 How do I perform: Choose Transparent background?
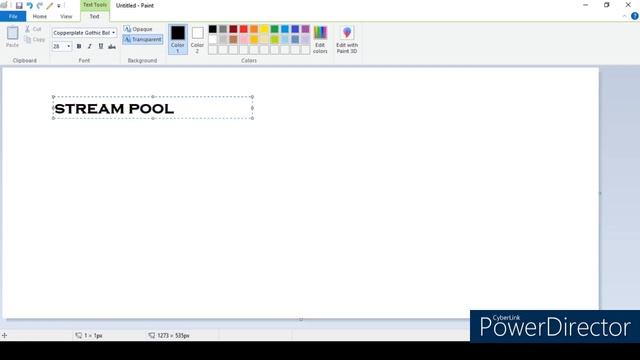(x=142, y=40)
